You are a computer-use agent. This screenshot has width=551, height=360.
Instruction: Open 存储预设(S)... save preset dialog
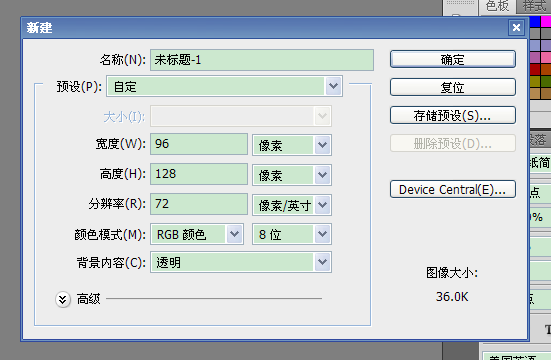point(453,115)
